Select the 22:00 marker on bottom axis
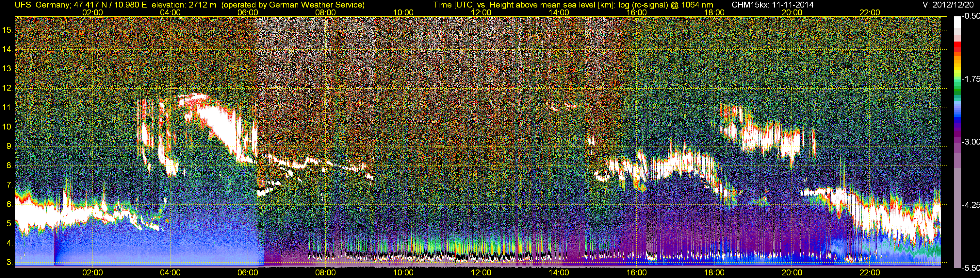Viewport: 980px width, 278px height. point(870,273)
